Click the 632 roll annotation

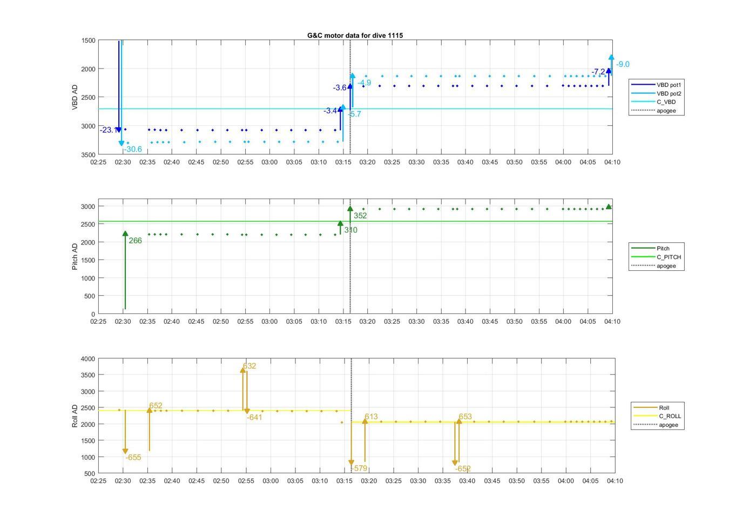click(249, 366)
